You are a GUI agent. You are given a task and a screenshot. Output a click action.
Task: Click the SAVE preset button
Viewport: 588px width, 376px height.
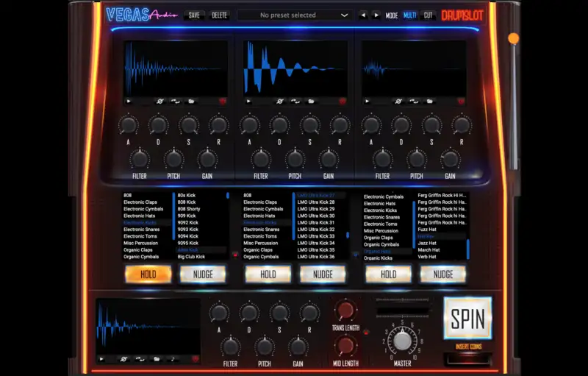tap(194, 15)
